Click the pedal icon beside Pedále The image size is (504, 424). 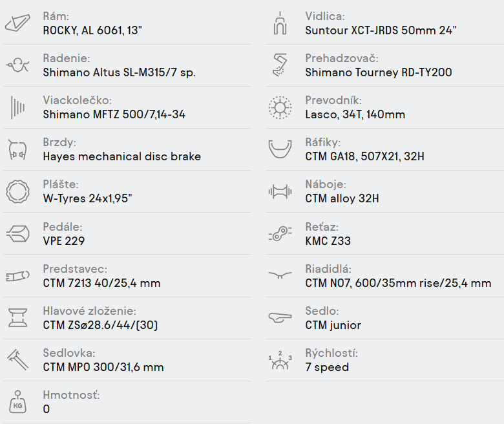pyautogui.click(x=18, y=233)
